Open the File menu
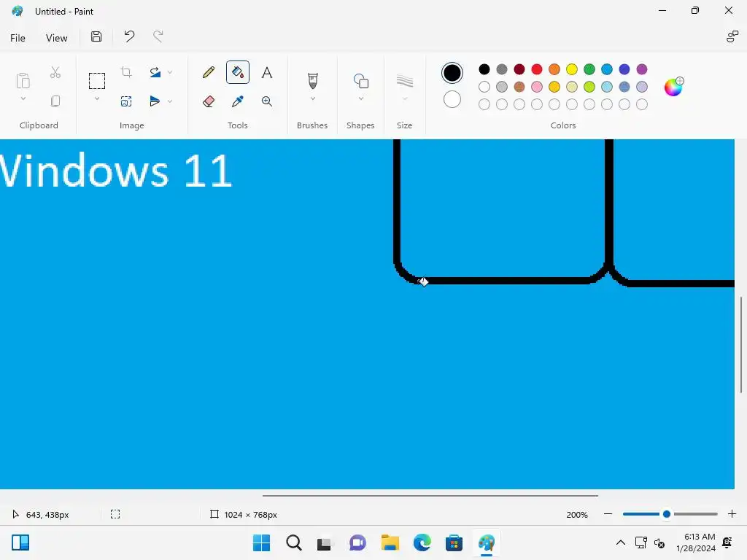The height and width of the screenshot is (560, 747). pos(18,38)
